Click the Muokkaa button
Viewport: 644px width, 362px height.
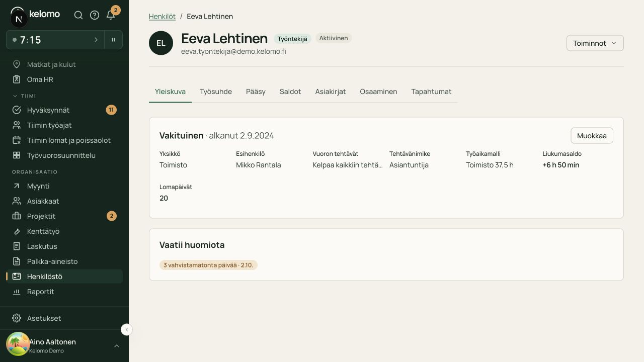click(x=592, y=136)
